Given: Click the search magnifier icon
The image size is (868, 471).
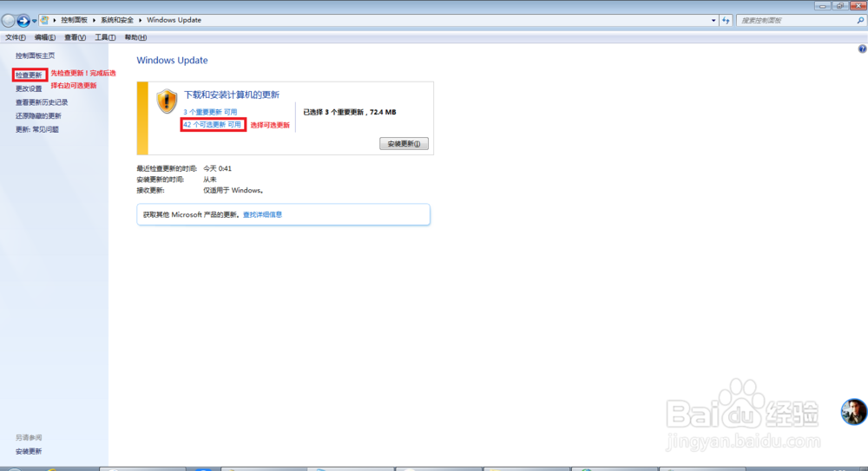Looking at the screenshot, I should coord(860,21).
